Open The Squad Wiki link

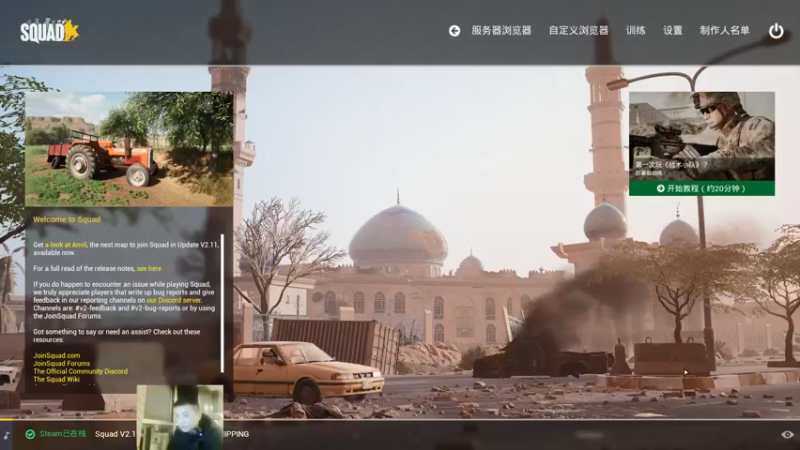click(56, 380)
